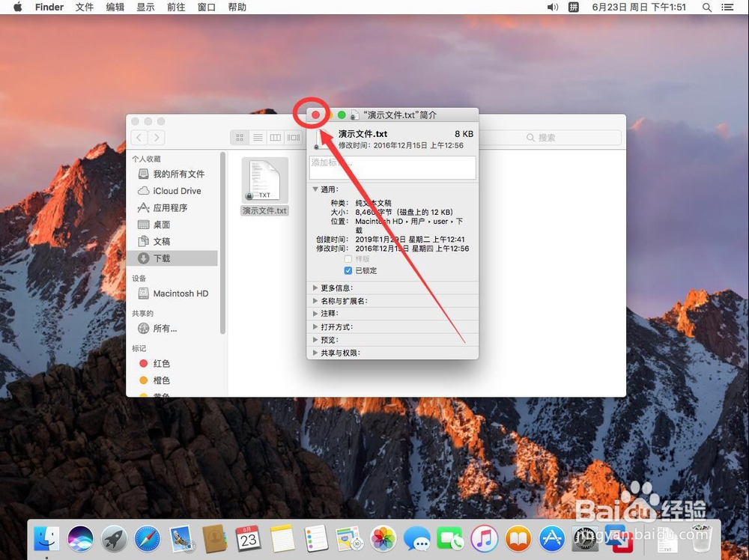
Task: Open App Store from the Dock
Action: pos(552,538)
